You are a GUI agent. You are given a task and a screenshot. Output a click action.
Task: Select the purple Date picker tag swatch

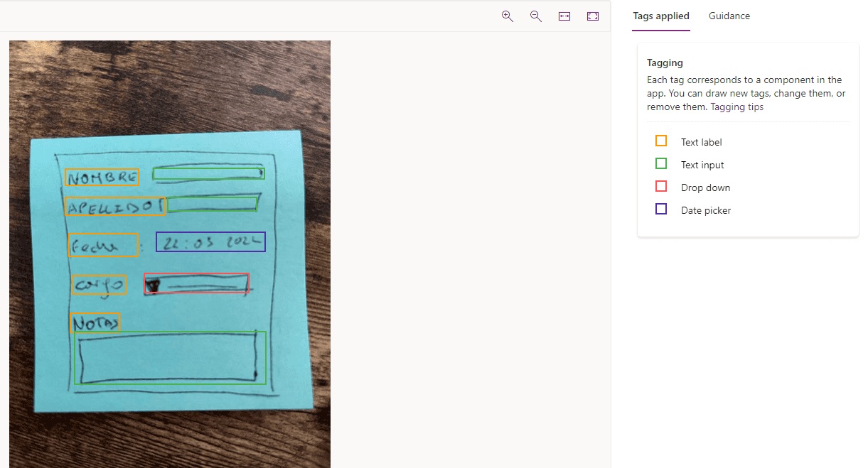(661, 209)
